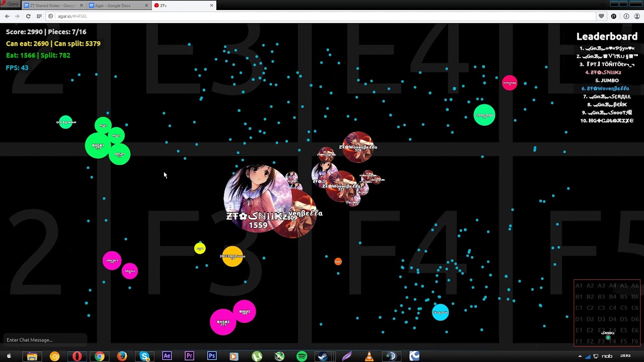Click the red-pink Snoop Dogg cell

[x=510, y=83]
